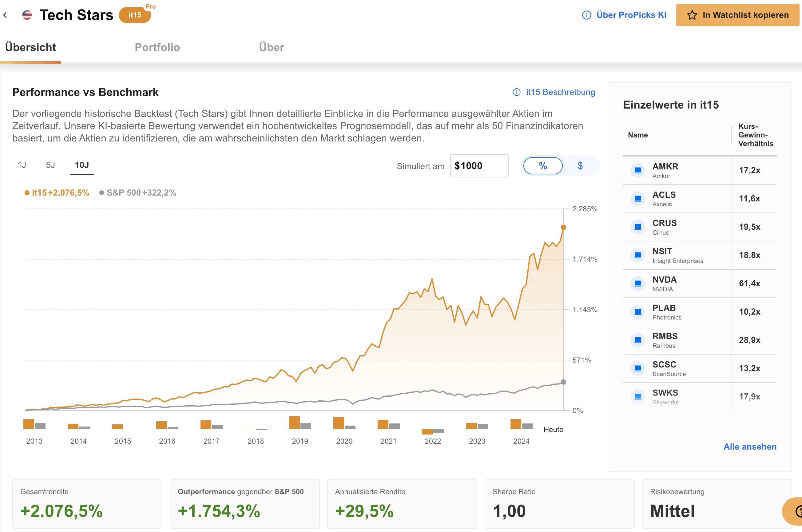Viewport: 802px width, 532px height.
Task: Click the star icon in the watchlist button
Action: [x=692, y=15]
